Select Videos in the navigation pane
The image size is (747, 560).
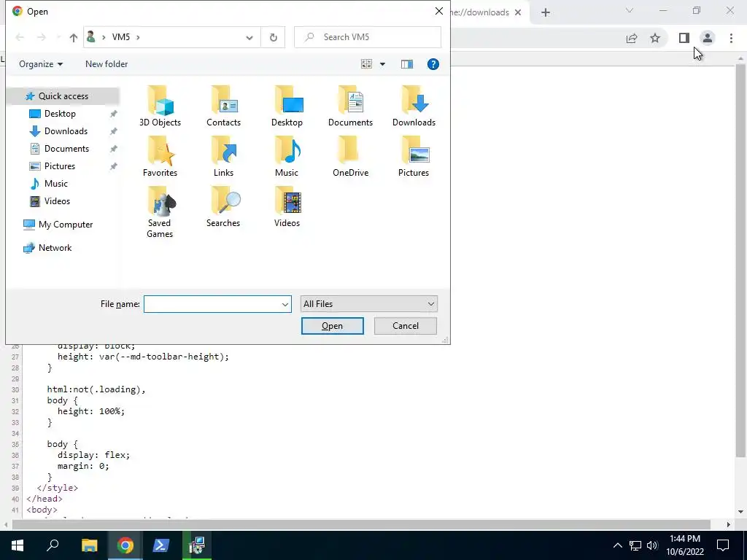coord(57,201)
